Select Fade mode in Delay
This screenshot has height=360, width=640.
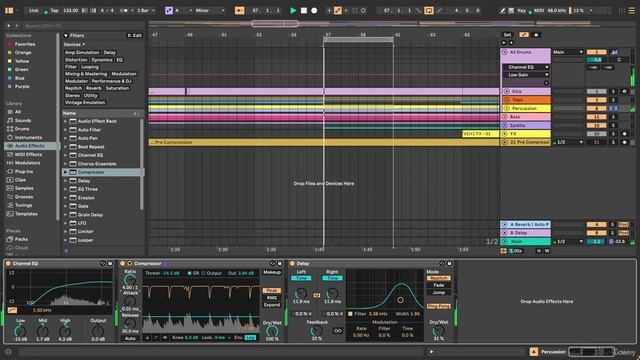pos(439,285)
